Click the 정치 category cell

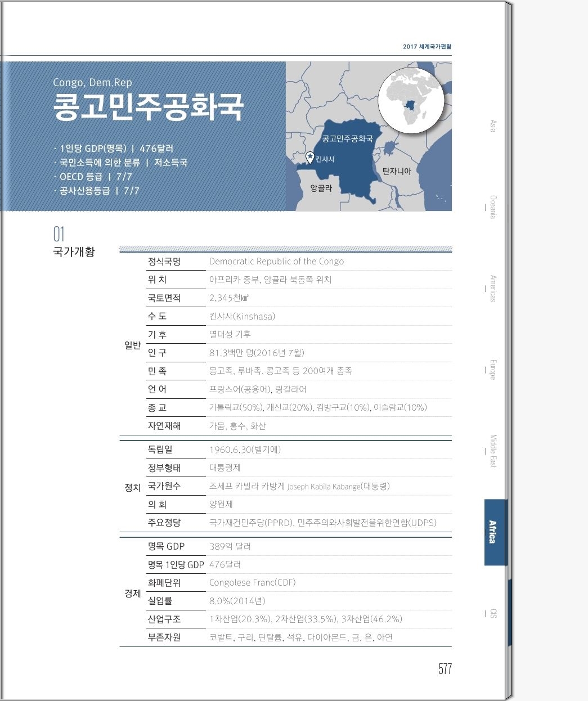pyautogui.click(x=132, y=487)
